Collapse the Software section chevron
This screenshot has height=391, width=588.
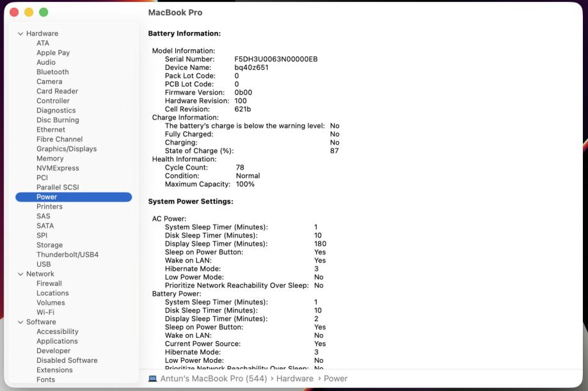point(20,323)
